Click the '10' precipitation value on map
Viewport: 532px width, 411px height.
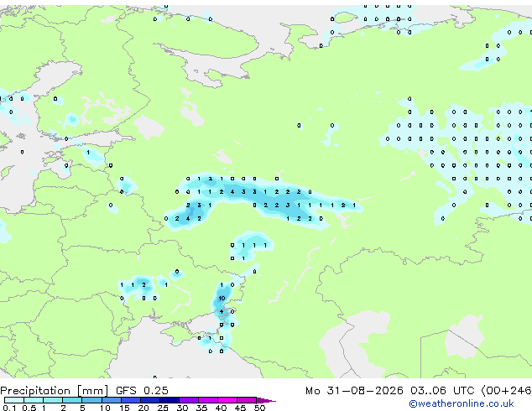pos(222,298)
